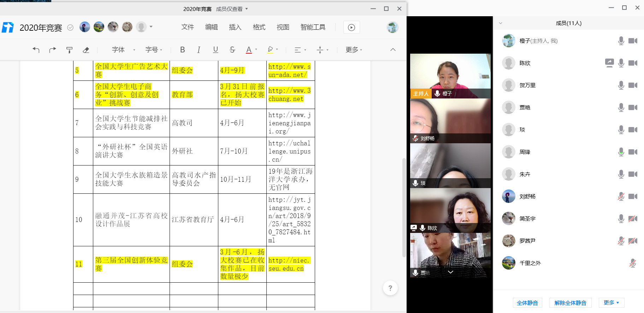This screenshot has width=644, height=313.
Task: Open the 智能工具 menu
Action: tap(313, 27)
